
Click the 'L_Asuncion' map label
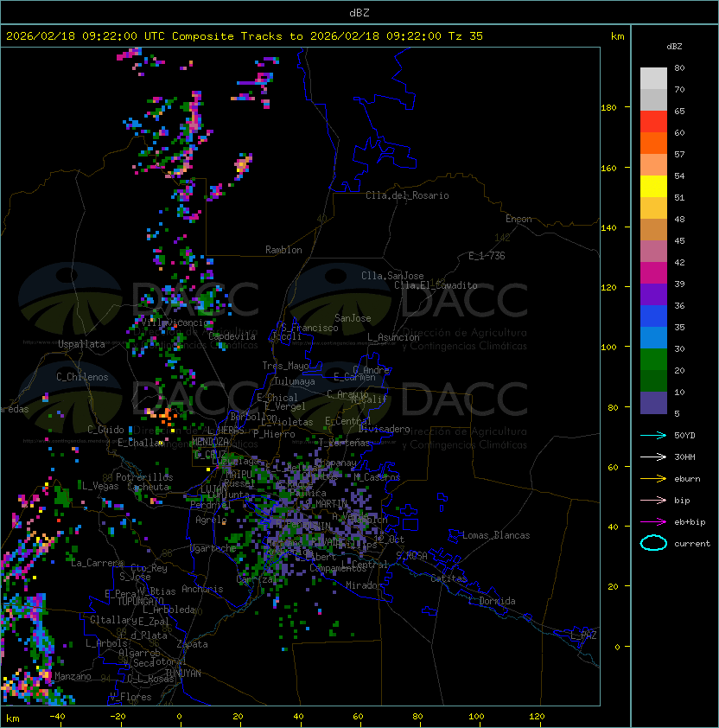coord(393,337)
